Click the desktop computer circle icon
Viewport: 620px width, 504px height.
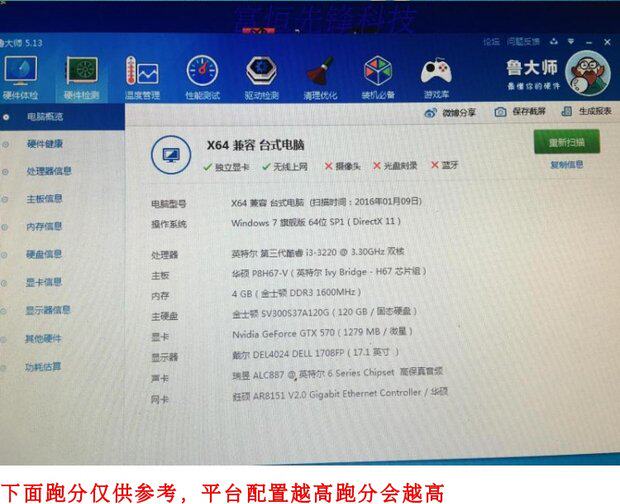pos(171,155)
